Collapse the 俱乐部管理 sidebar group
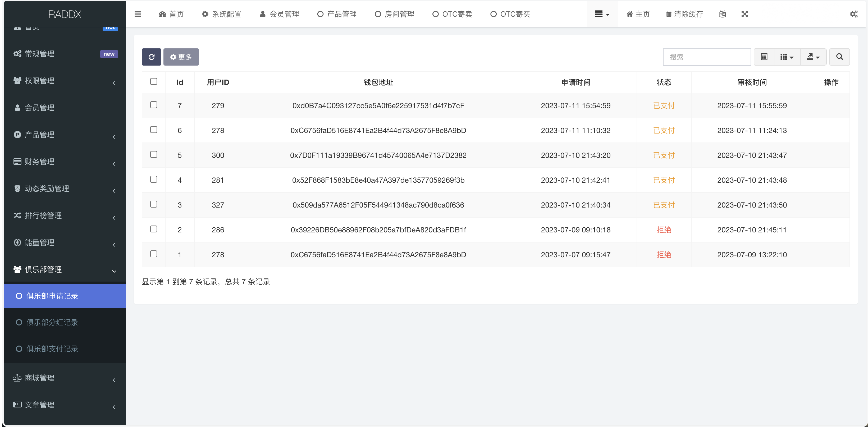The height and width of the screenshot is (427, 868). coord(44,269)
